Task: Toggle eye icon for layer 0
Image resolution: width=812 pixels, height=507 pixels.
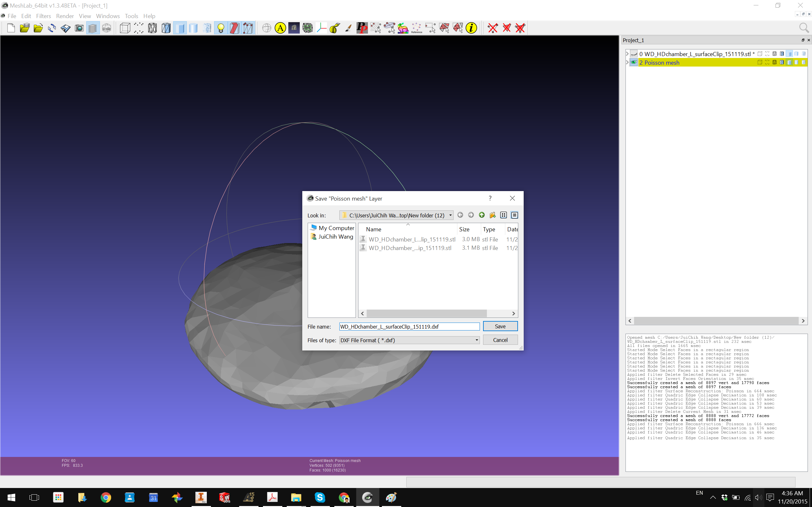Action: 634,54
